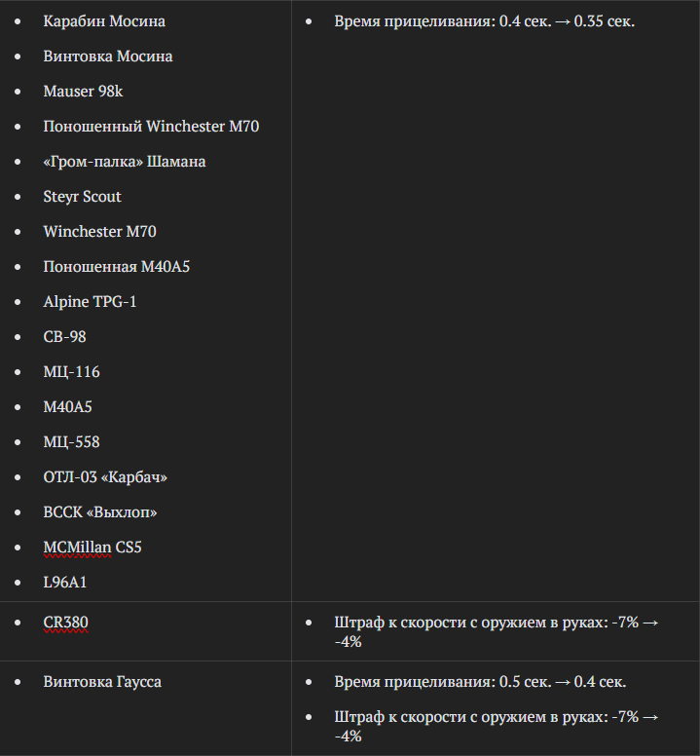This screenshot has width=700, height=756.
Task: Select the "Steyr Scout" entry
Action: click(83, 197)
